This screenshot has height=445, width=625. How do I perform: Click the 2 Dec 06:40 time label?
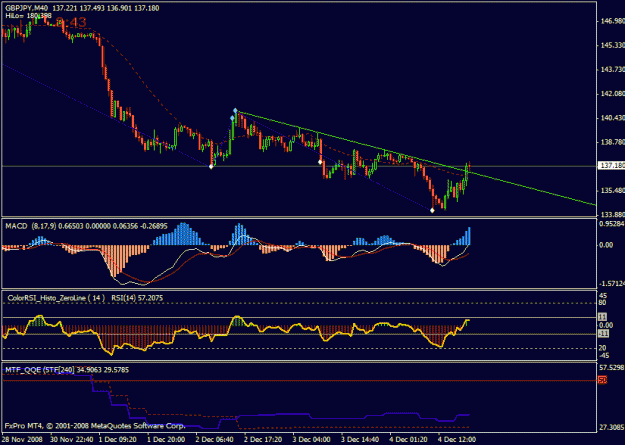click(x=215, y=439)
